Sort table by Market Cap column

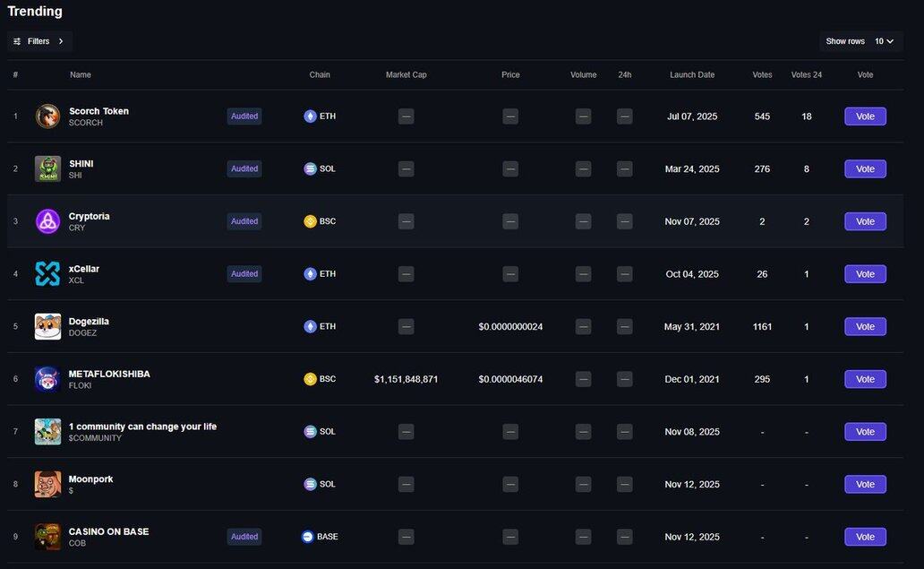coord(406,75)
